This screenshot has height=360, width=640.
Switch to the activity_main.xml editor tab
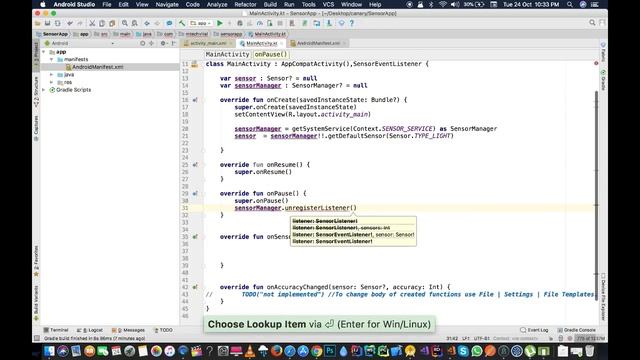tap(208, 43)
